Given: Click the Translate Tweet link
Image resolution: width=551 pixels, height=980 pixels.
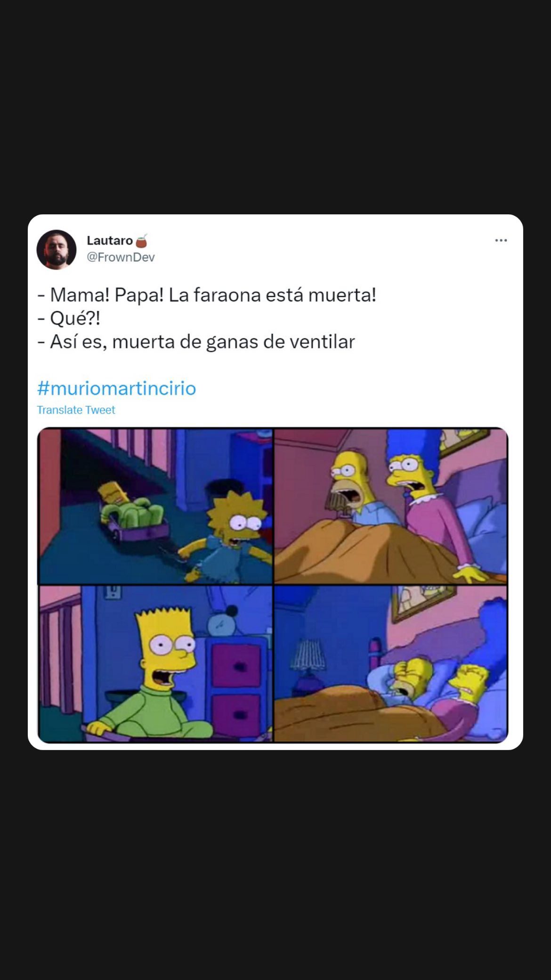Looking at the screenshot, I should (x=76, y=410).
